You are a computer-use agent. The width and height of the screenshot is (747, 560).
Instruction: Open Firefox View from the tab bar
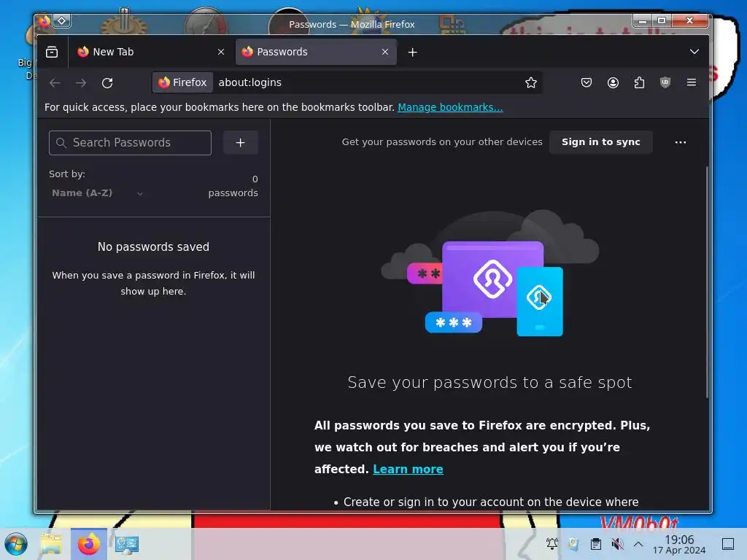(x=52, y=52)
